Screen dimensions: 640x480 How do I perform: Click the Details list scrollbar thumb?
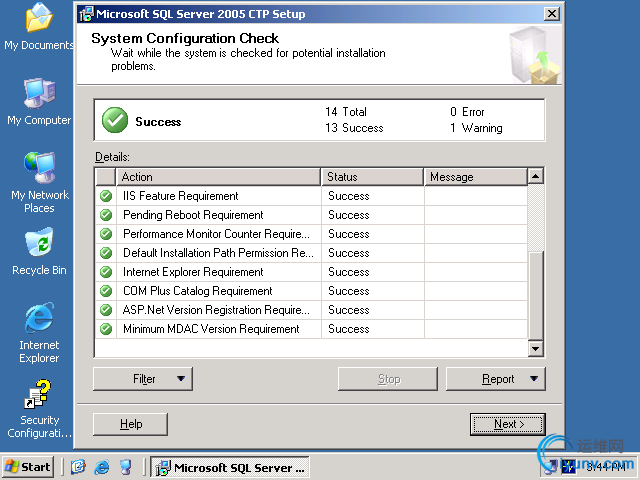pyautogui.click(x=536, y=296)
